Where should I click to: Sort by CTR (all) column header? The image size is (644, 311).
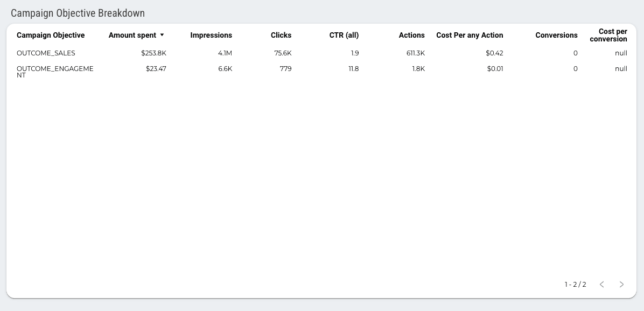pos(344,36)
